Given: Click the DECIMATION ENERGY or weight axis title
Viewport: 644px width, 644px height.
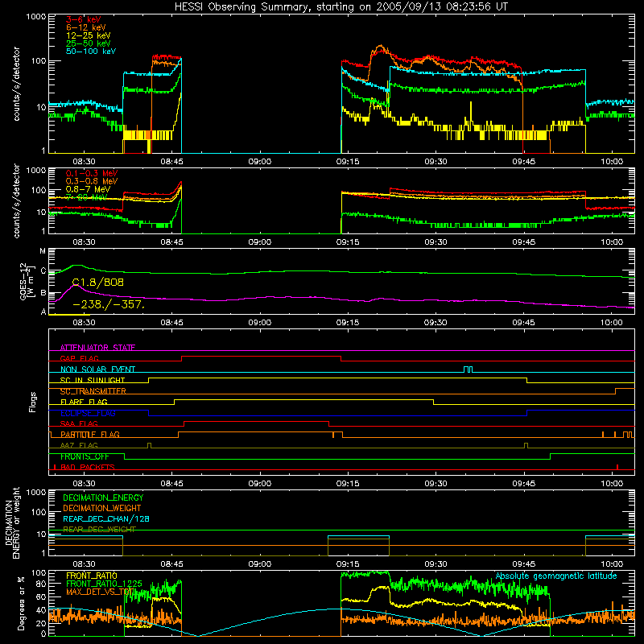Looking at the screenshot, I should coord(12,522).
